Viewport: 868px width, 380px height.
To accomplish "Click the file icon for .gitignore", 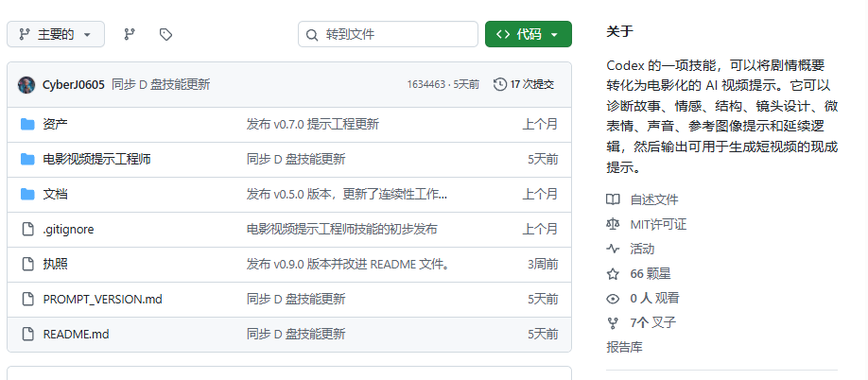I will point(27,229).
